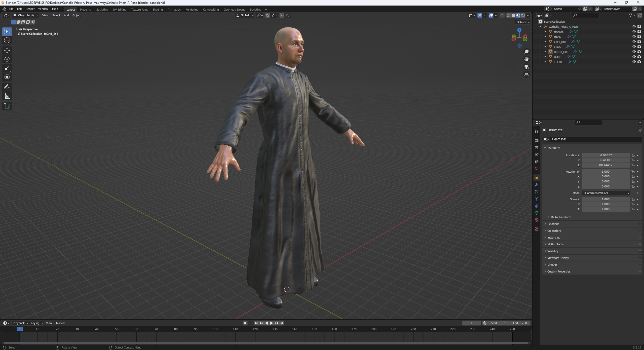Select the Select Box tool
The image size is (644, 350).
click(7, 31)
